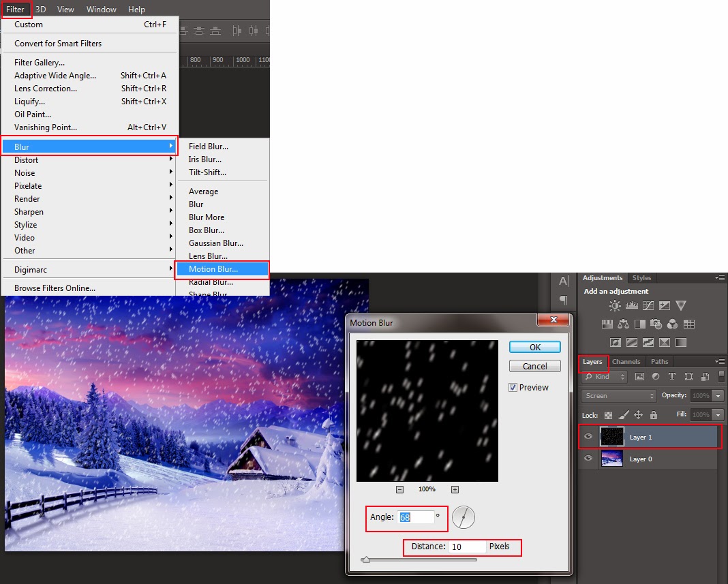This screenshot has height=584, width=728.
Task: Cancel the Motion Blur dialog
Action: 534,366
